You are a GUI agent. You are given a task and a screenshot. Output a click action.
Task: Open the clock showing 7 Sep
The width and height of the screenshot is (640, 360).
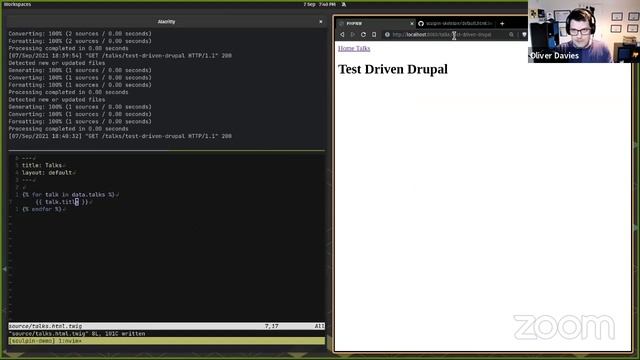319,4
